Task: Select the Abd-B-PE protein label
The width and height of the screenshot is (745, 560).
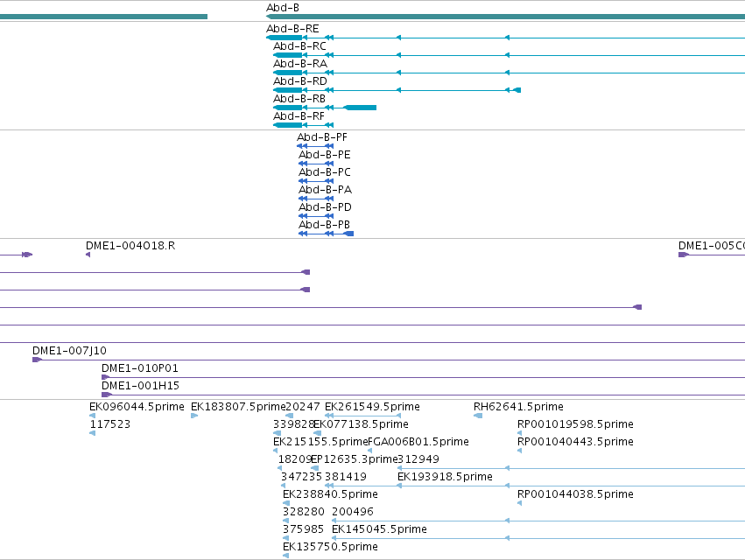Action: [324, 155]
